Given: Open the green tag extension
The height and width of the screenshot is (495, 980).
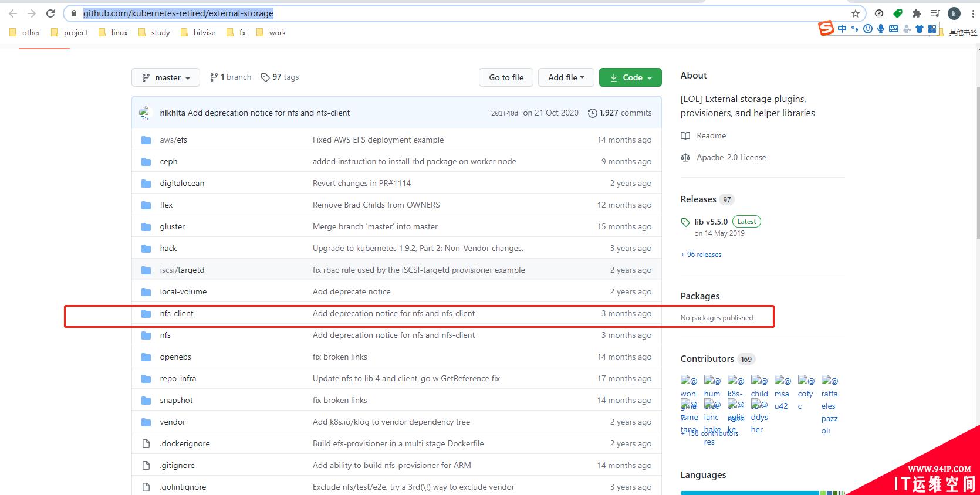Looking at the screenshot, I should tap(898, 13).
